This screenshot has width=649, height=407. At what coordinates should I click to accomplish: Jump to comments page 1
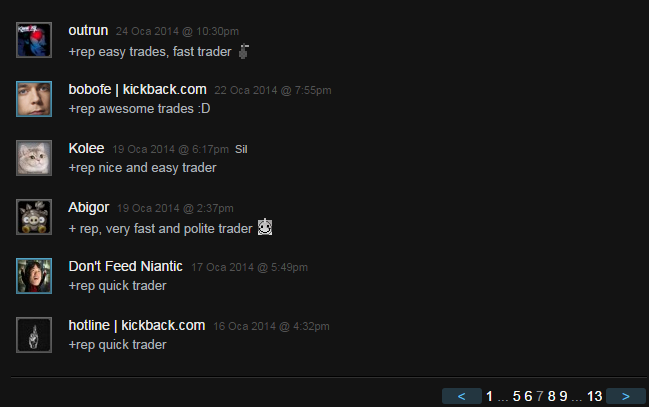pos(489,396)
